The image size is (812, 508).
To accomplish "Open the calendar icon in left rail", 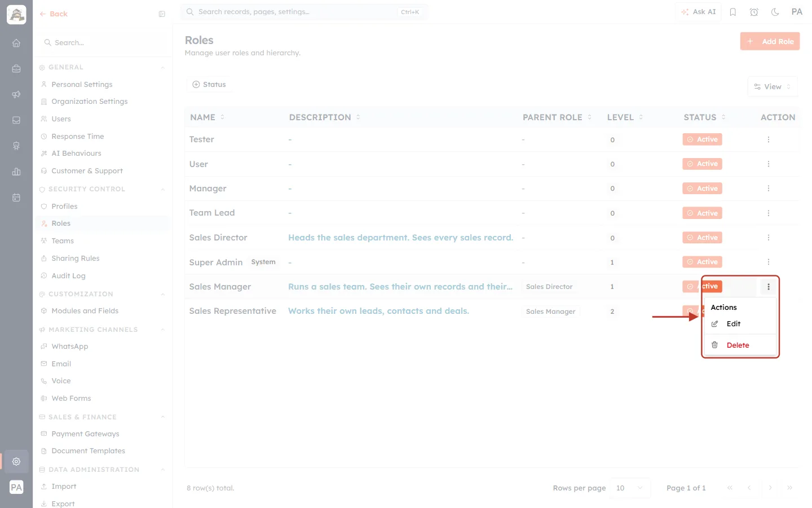I will tap(16, 198).
